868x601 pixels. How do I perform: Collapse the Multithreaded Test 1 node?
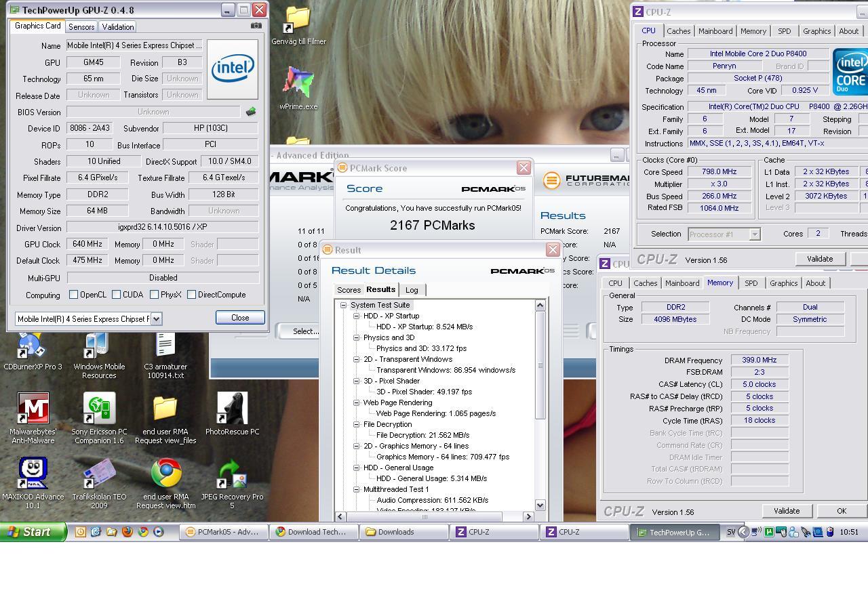click(x=356, y=489)
